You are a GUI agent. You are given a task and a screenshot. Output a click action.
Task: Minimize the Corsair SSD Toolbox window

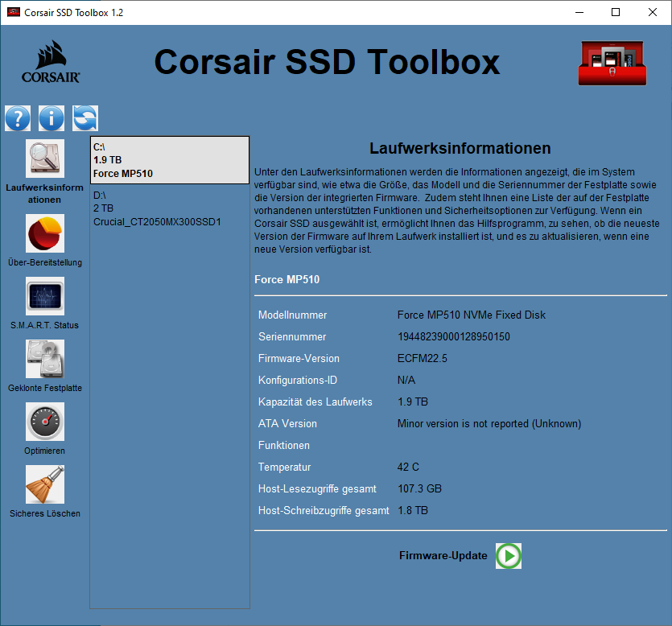pyautogui.click(x=579, y=12)
